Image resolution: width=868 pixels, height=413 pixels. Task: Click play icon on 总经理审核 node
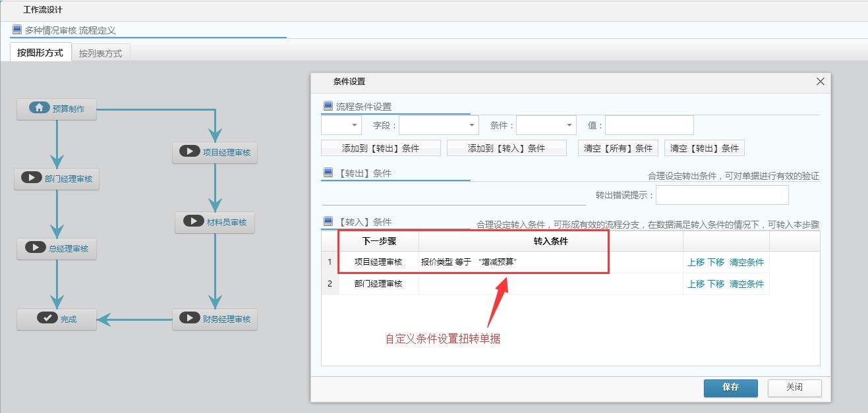[35, 248]
